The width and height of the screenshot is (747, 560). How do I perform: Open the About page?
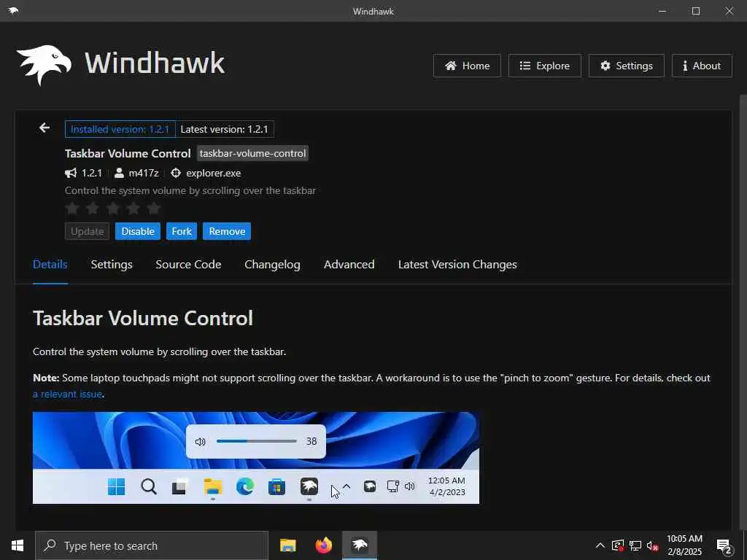click(702, 66)
